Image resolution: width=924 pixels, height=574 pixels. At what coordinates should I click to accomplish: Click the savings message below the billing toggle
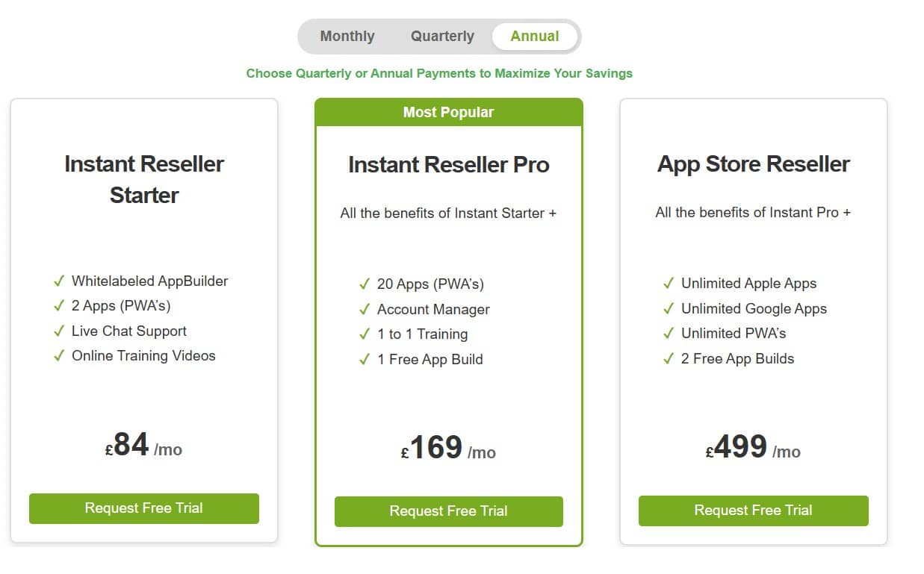click(x=440, y=73)
